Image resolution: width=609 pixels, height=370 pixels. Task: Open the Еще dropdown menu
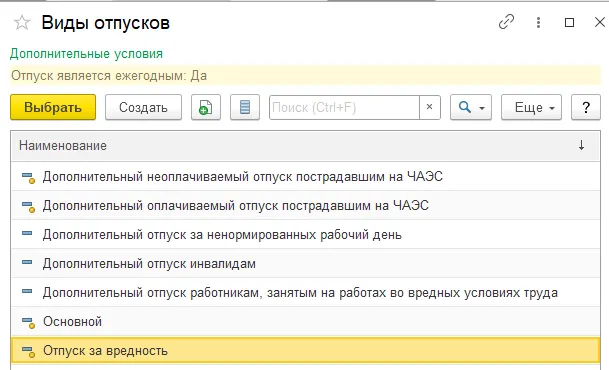click(x=531, y=107)
